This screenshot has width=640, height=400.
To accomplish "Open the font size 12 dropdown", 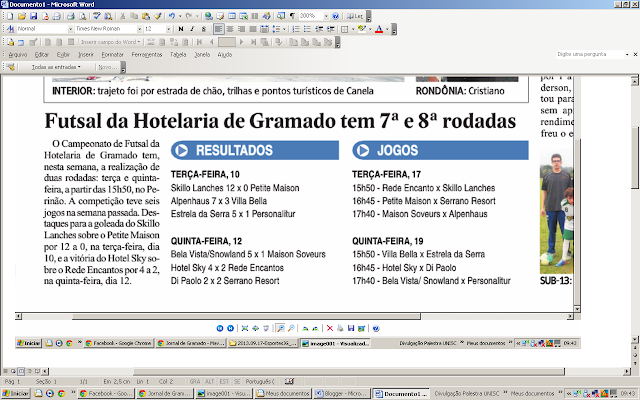I will point(168,29).
